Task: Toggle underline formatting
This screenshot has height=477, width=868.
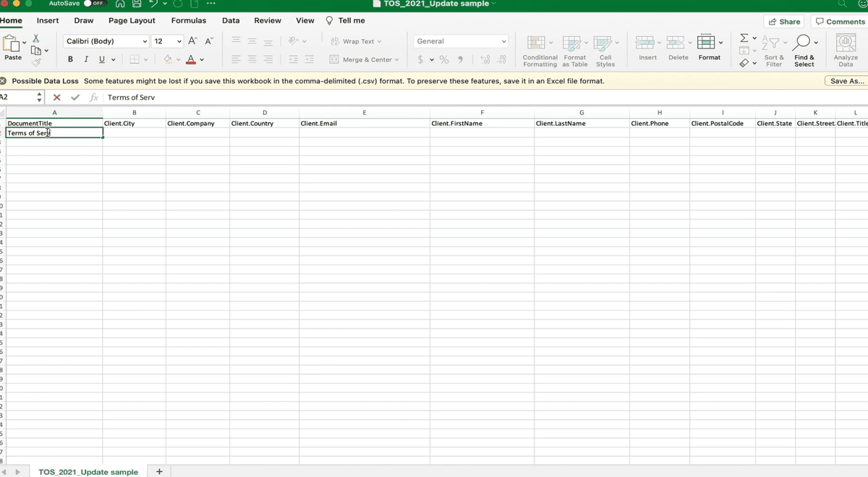Action: coord(102,59)
